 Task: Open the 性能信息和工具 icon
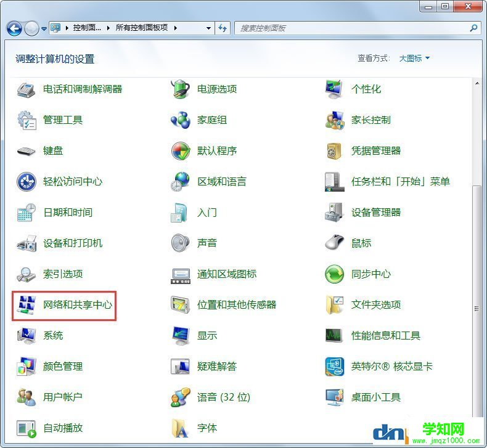pos(334,335)
